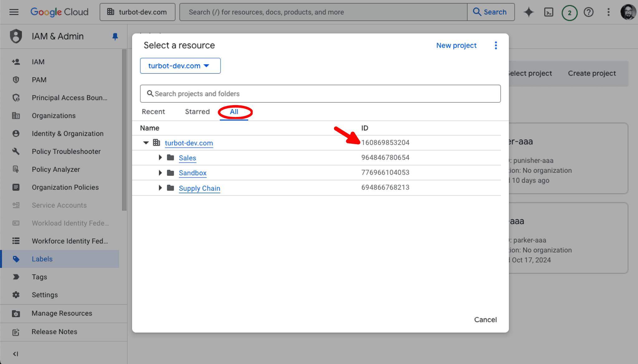Open Service Accounts in sidebar
This screenshot has width=638, height=364.
click(59, 205)
